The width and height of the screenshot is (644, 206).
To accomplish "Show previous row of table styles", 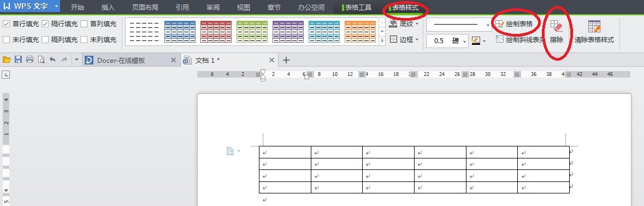I will tap(382, 22).
